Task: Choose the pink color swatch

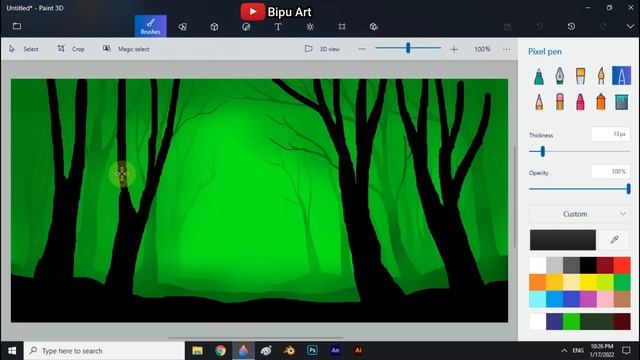Action: point(605,299)
